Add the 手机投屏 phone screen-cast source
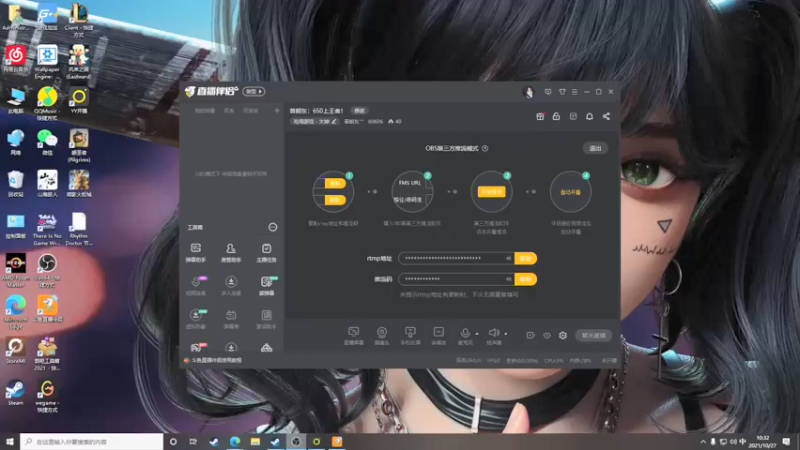This screenshot has width=800, height=450. (x=410, y=336)
